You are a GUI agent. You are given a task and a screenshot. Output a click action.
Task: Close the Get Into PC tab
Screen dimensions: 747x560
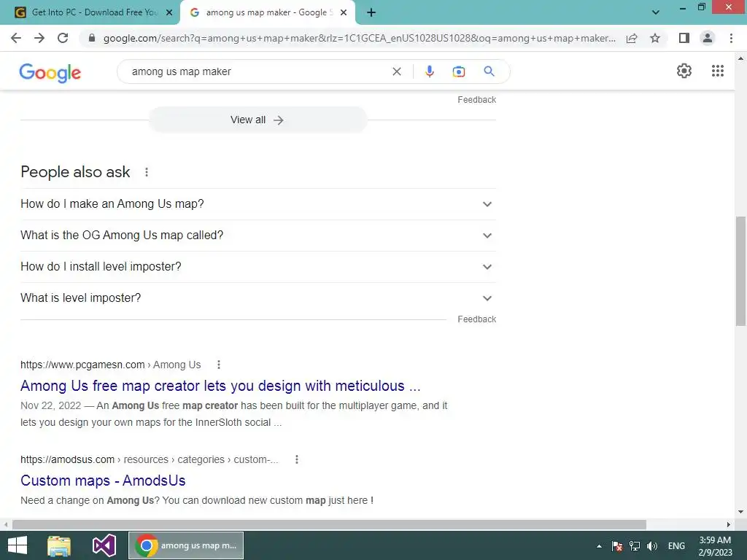tap(169, 12)
